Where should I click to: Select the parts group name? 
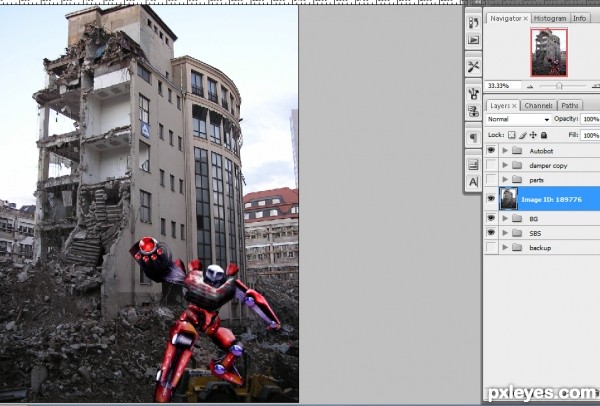(536, 180)
